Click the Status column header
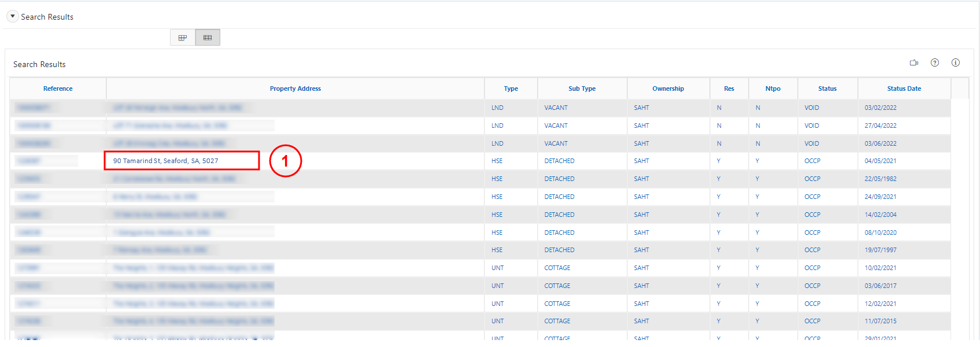This screenshot has height=347, width=980. pyautogui.click(x=827, y=88)
